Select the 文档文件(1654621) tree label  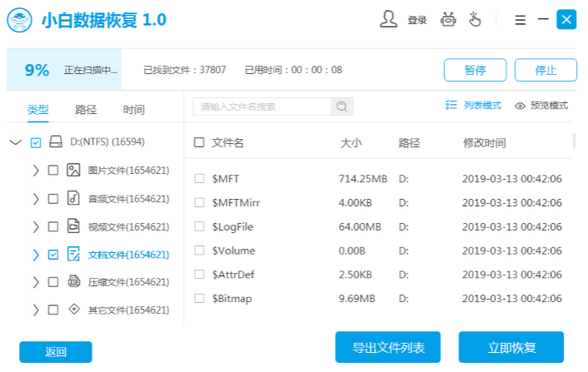tap(128, 255)
